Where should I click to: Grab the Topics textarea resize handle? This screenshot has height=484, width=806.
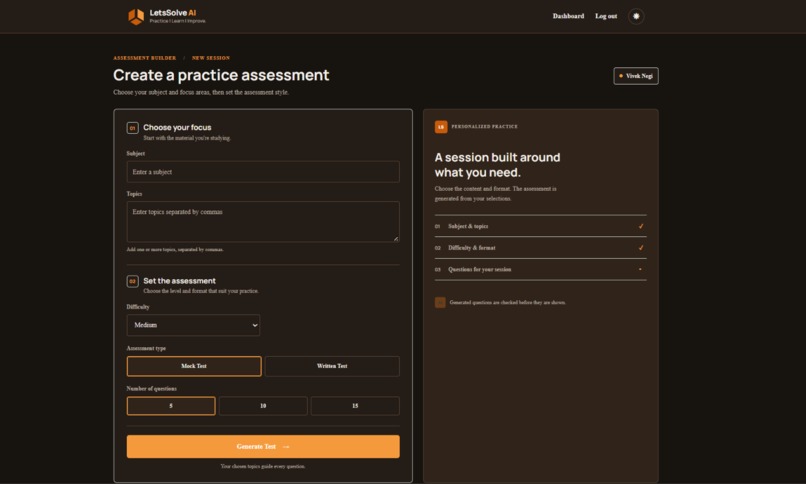(396, 238)
